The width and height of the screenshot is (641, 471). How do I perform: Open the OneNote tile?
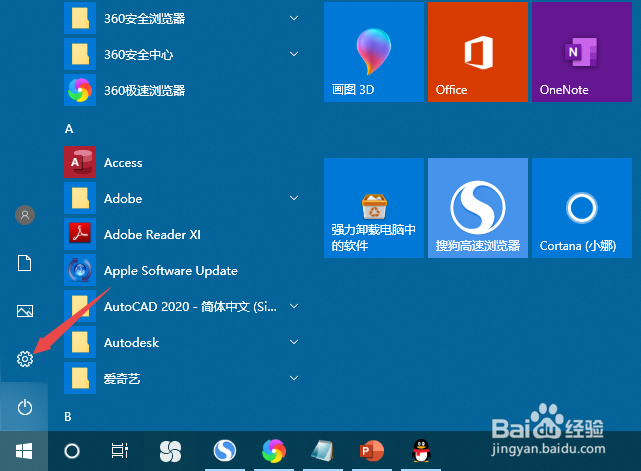point(582,52)
